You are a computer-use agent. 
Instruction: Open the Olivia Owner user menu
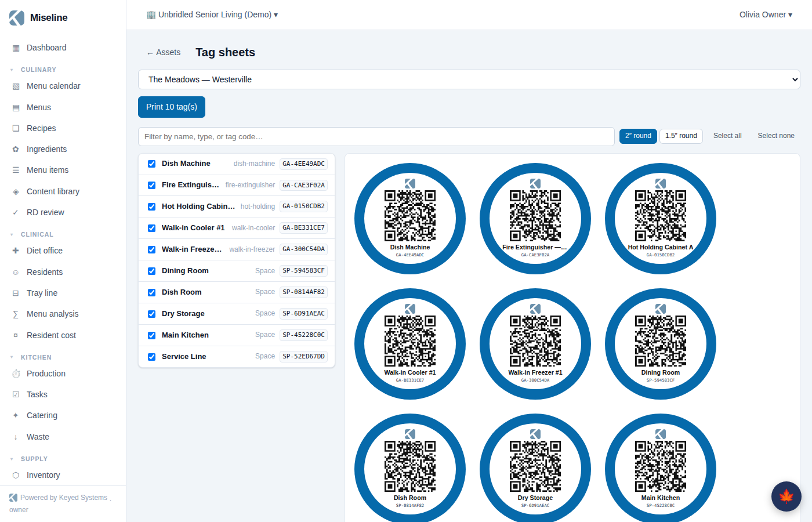tap(766, 14)
